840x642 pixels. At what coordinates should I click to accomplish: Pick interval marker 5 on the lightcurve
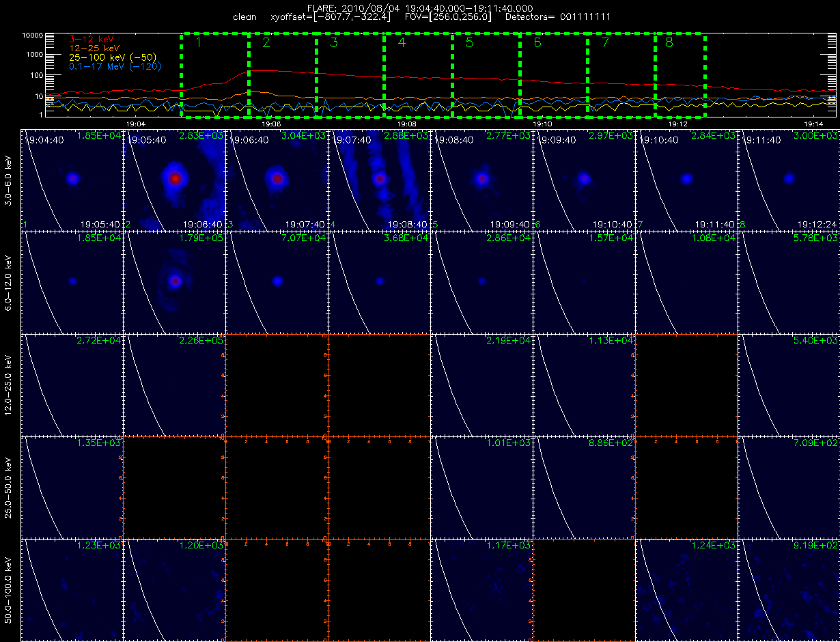pyautogui.click(x=469, y=43)
